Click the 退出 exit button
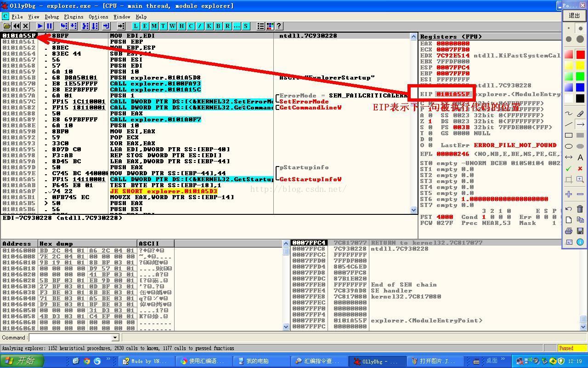The image size is (588, 368). click(x=574, y=16)
